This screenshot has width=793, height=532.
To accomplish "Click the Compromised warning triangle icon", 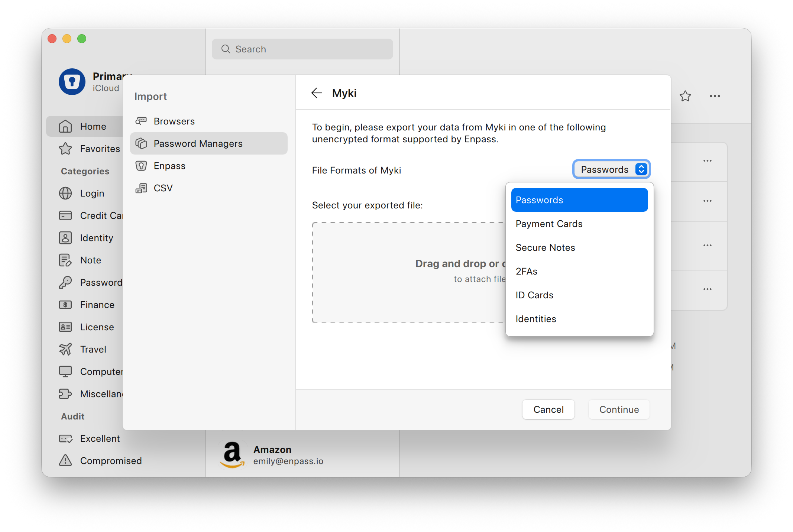I will coord(65,460).
